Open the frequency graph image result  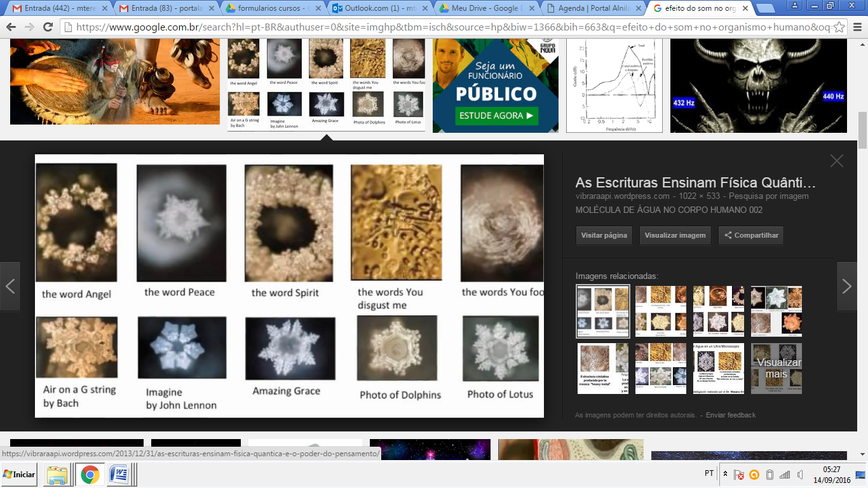pos(614,86)
